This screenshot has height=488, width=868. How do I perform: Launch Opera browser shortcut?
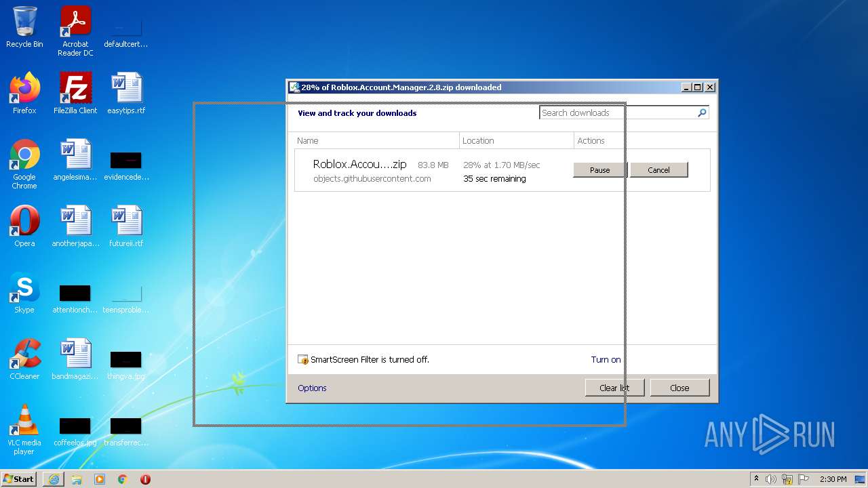(24, 226)
